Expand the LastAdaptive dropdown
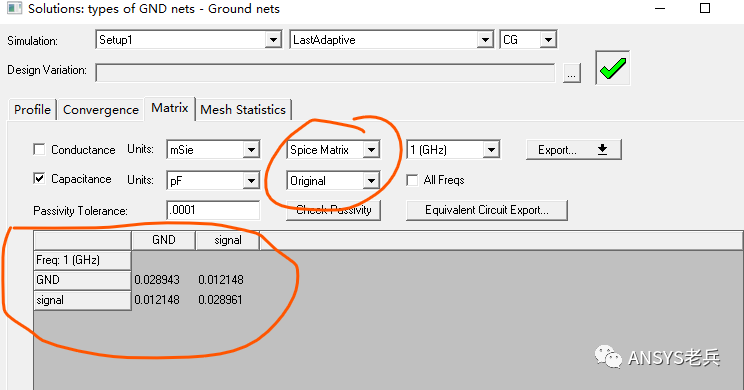 [x=484, y=39]
